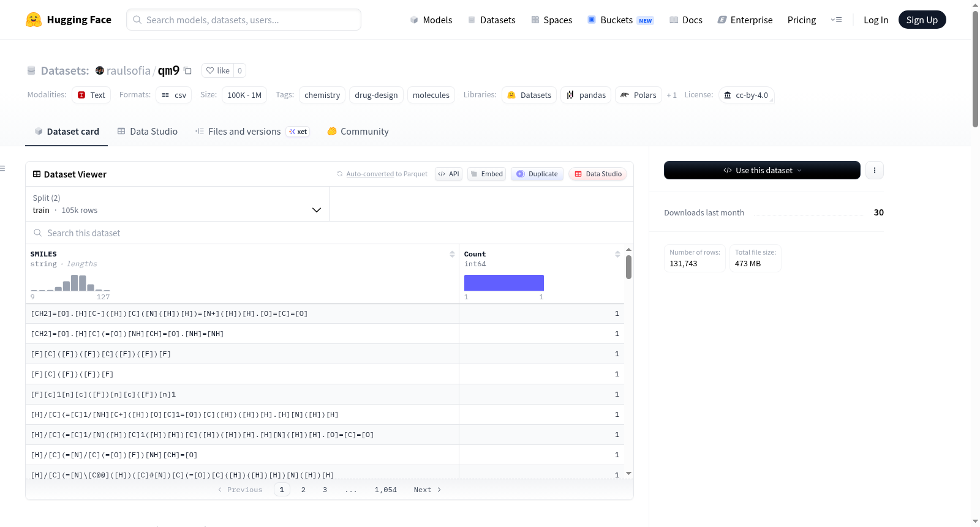Select the Datasets library tag
The image size is (980, 527).
pyautogui.click(x=529, y=95)
